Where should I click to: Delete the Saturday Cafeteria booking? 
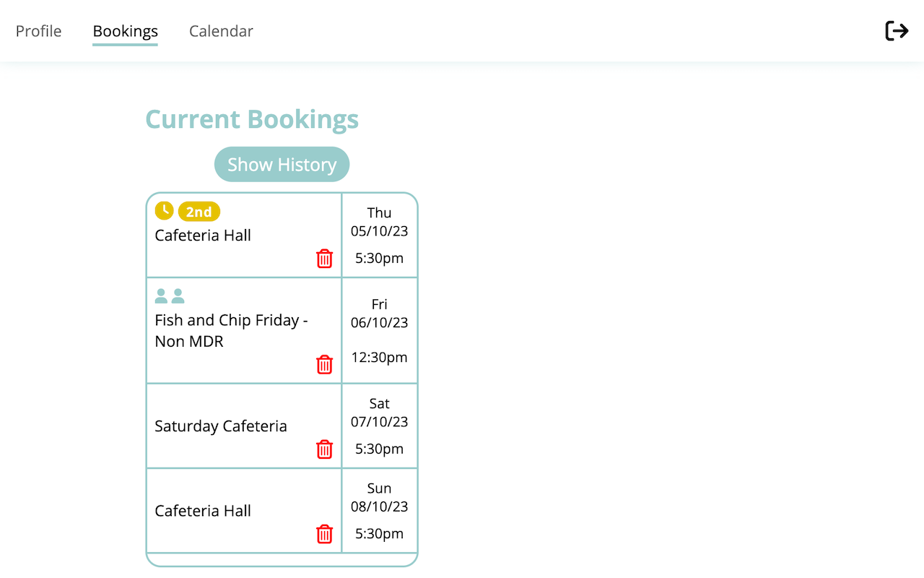click(x=325, y=449)
